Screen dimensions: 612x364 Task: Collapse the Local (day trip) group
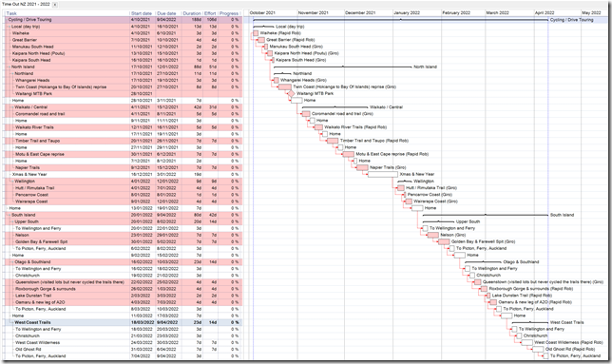click(x=10, y=27)
